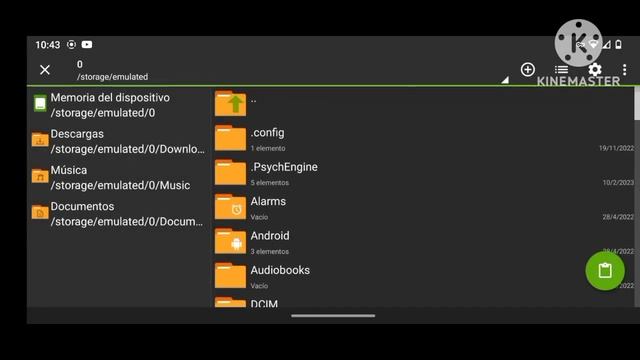Open Música shortcut folder icon

click(40, 176)
